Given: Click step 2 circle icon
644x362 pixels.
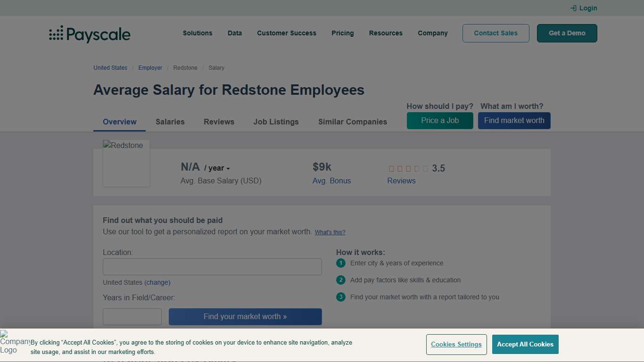Looking at the screenshot, I should pos(340,280).
